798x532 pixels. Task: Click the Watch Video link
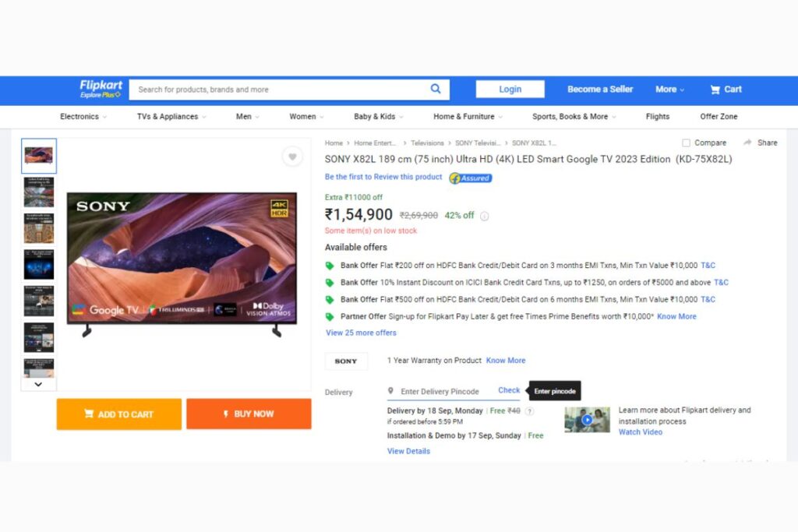pos(641,432)
